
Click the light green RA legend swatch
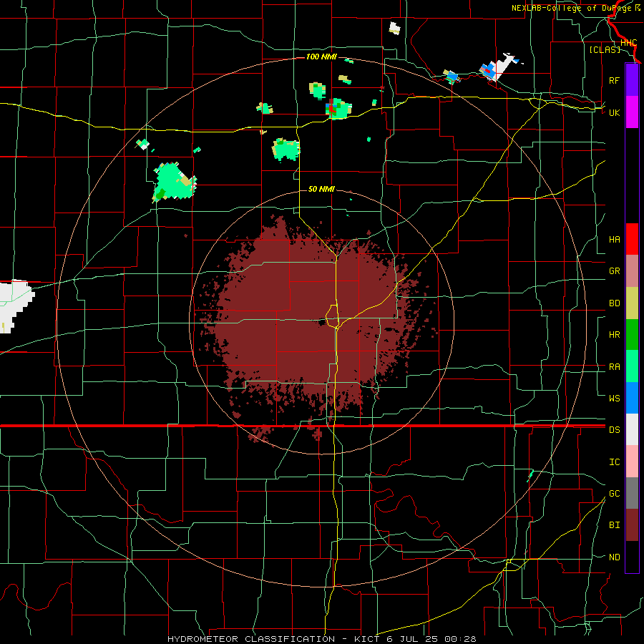pos(632,366)
